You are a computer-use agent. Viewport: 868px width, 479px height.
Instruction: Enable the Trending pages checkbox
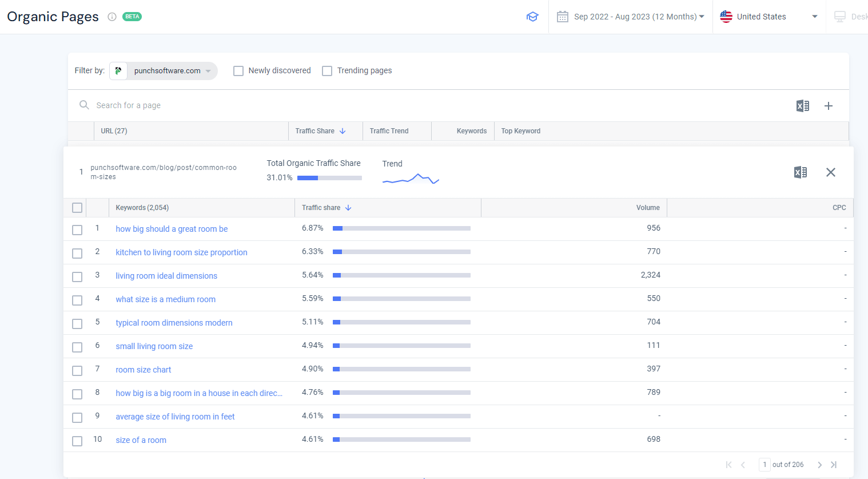point(327,71)
